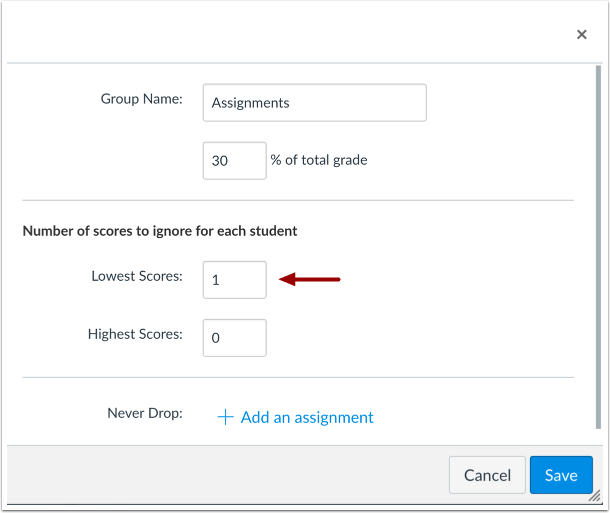This screenshot has height=513, width=610.
Task: Select the Lowest Scores input box
Action: 235,280
